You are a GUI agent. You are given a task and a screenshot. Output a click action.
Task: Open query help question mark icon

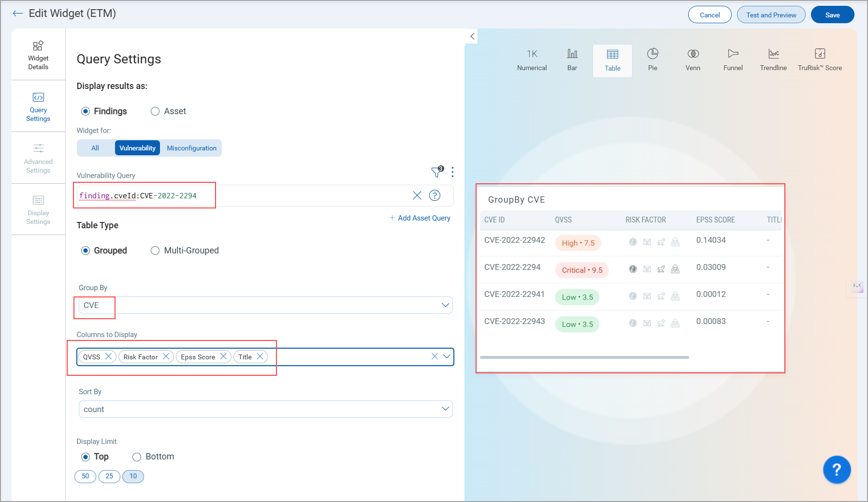coord(435,195)
